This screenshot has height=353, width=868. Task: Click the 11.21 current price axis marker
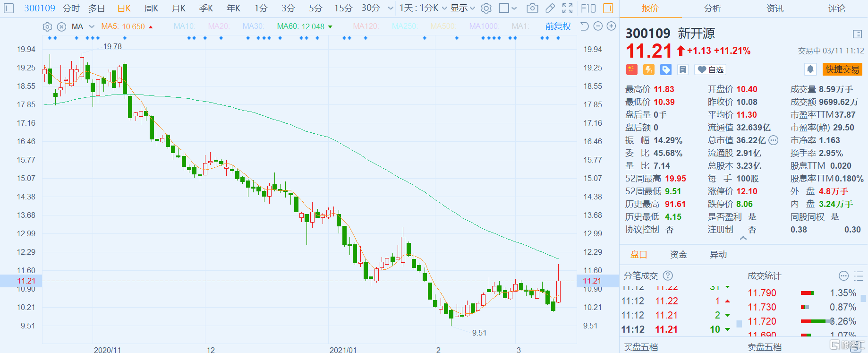pos(21,281)
